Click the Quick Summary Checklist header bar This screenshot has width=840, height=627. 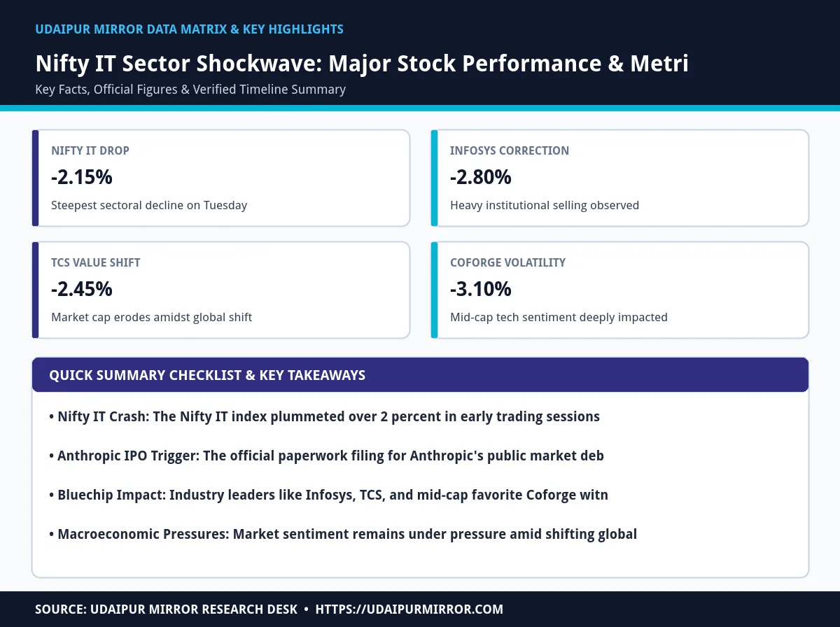pos(420,375)
